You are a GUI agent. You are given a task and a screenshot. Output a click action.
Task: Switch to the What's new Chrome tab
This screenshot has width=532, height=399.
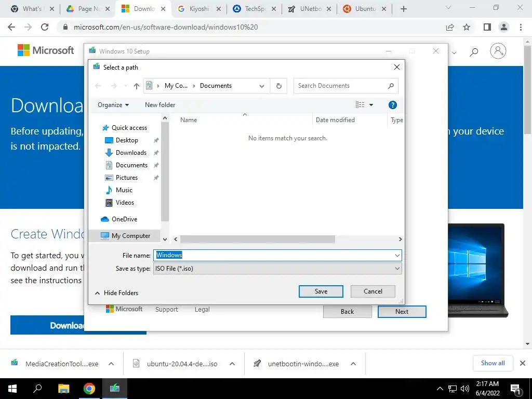point(32,9)
